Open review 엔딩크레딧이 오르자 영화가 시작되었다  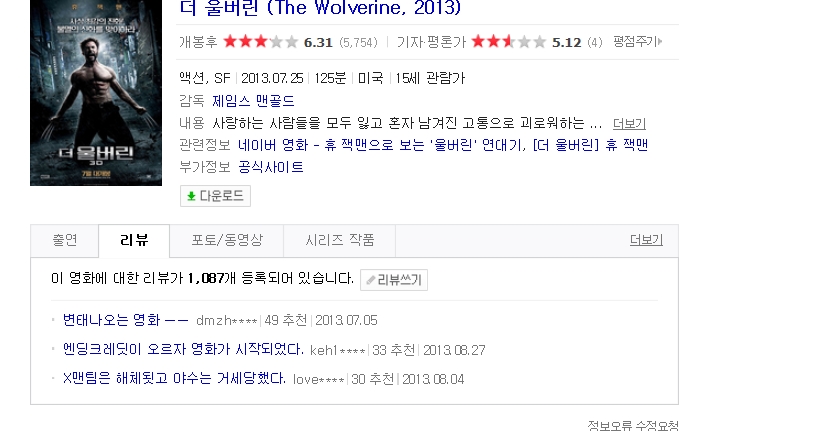click(x=183, y=350)
